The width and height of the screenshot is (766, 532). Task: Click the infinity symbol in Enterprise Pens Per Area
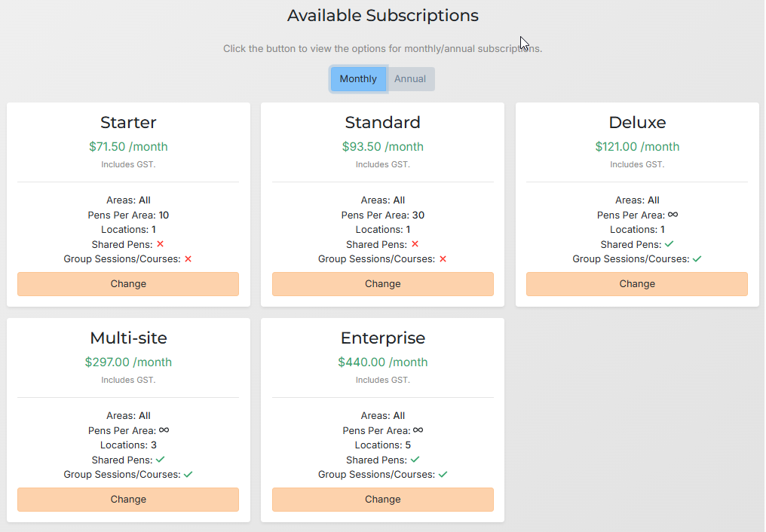(417, 430)
